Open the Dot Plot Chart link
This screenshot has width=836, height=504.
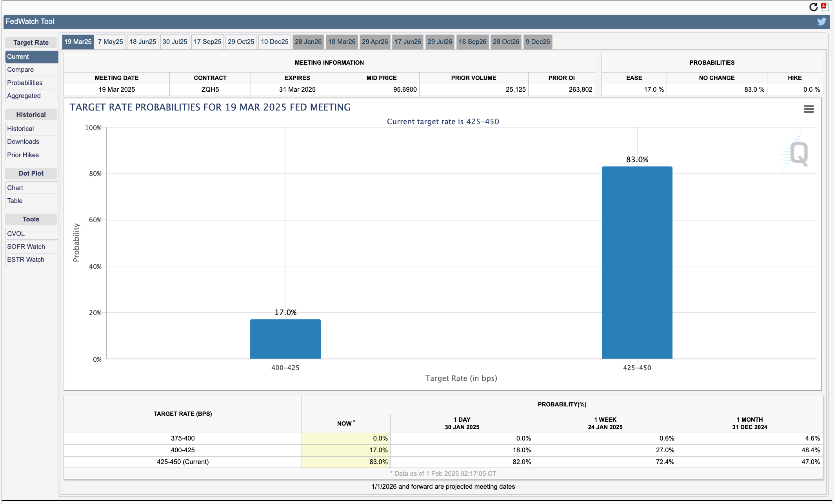point(15,188)
